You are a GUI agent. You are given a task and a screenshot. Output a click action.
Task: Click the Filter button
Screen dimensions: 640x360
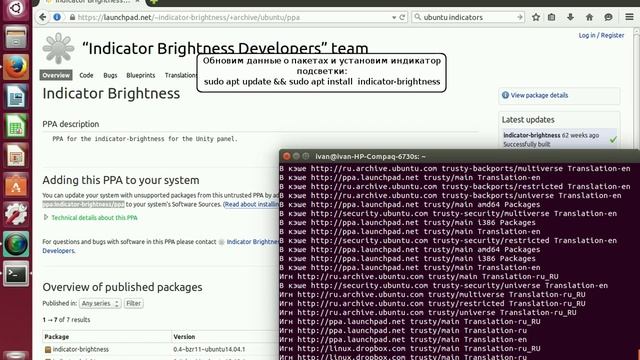[x=133, y=303]
